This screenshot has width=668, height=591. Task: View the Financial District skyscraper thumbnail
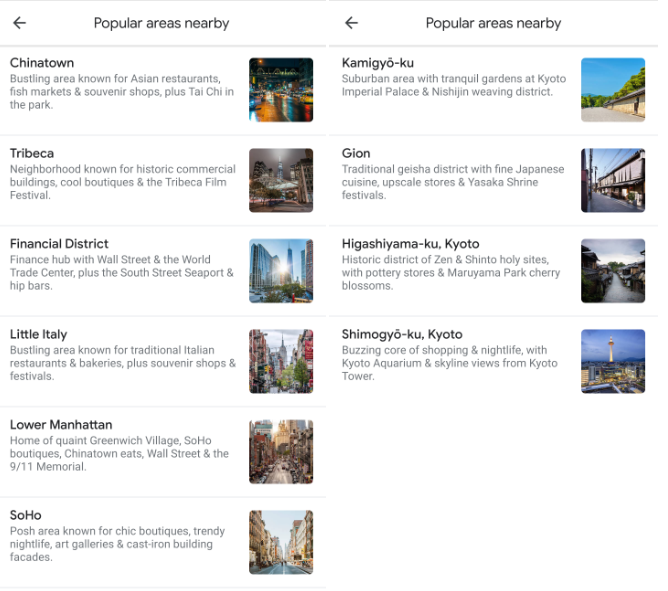[x=281, y=271]
